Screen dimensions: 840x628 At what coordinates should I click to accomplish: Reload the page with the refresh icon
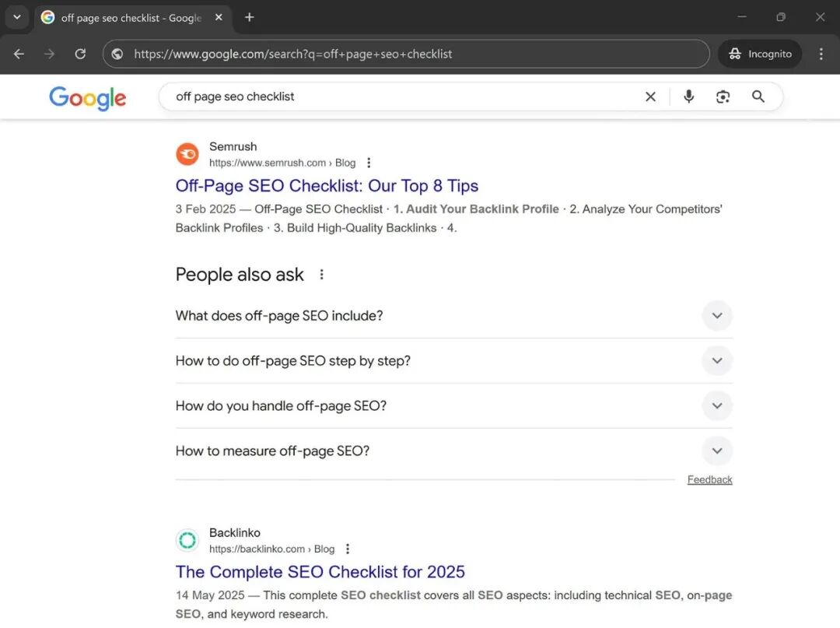point(80,54)
